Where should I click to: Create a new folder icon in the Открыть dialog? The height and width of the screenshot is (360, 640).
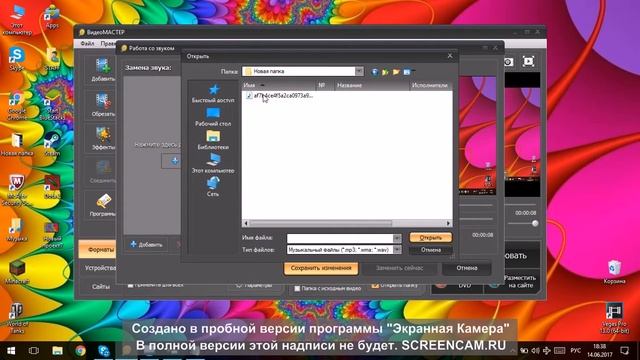[x=396, y=72]
